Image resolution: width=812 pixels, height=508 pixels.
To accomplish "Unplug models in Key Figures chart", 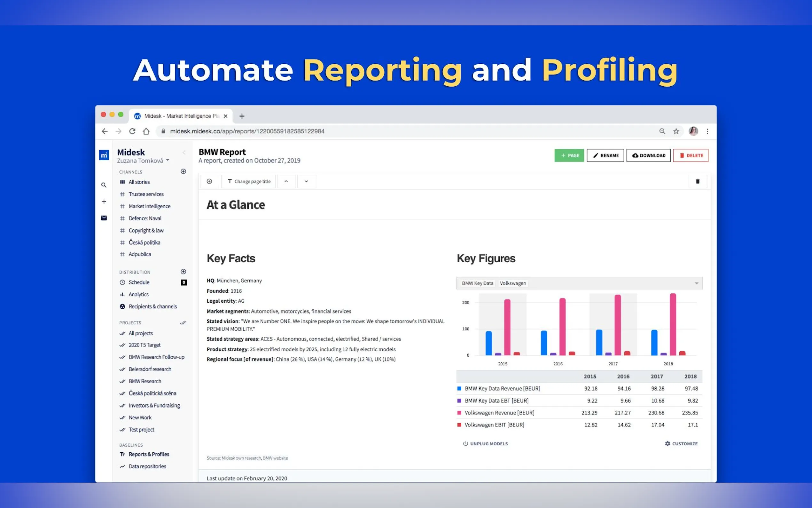I will [x=485, y=443].
